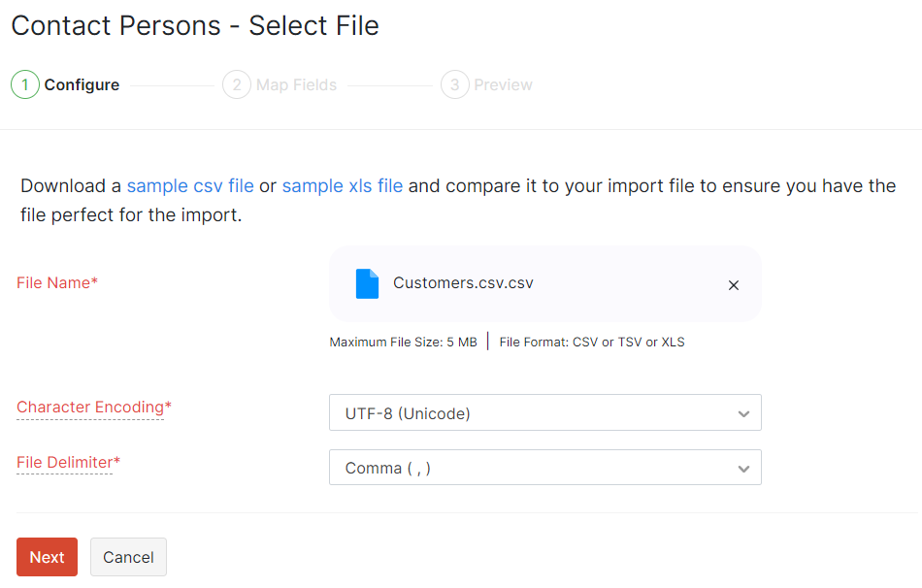
Task: Remove Customers.csv.csv using the X icon
Action: (x=734, y=284)
